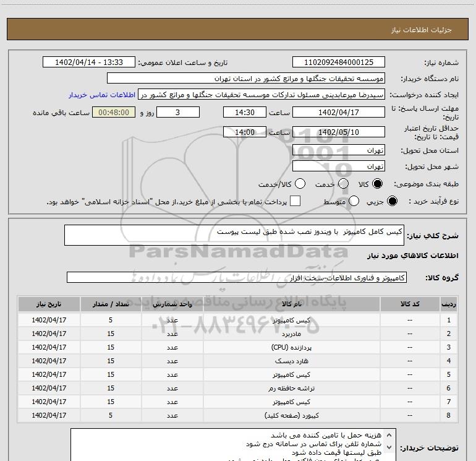
Task: Click goods group field سخت افزار
Action: pyautogui.click(x=237, y=277)
